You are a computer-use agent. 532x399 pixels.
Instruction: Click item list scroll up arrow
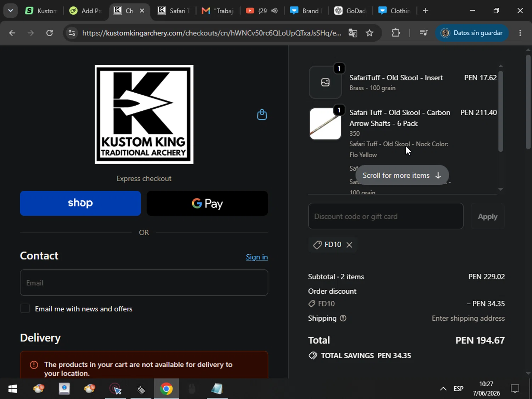[x=501, y=66]
